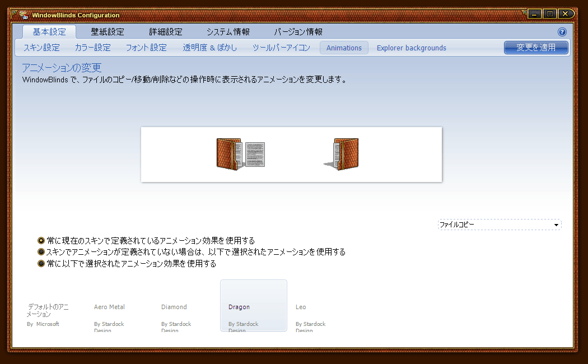Open the カラー設定 sub-tab
This screenshot has width=588, height=364.
(92, 48)
